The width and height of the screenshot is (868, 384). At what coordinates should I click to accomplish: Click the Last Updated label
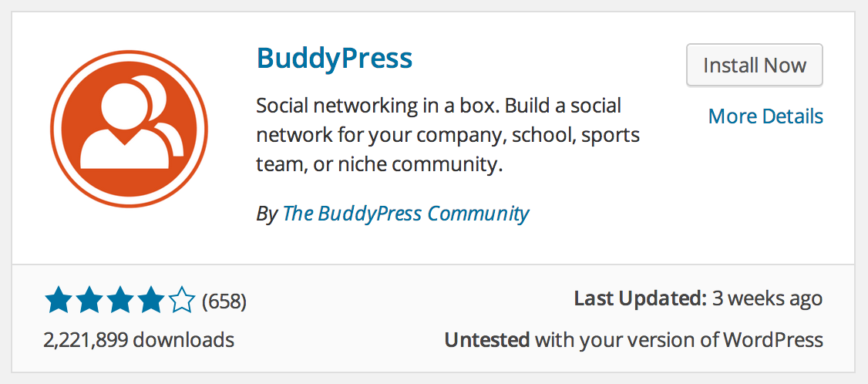[640, 298]
